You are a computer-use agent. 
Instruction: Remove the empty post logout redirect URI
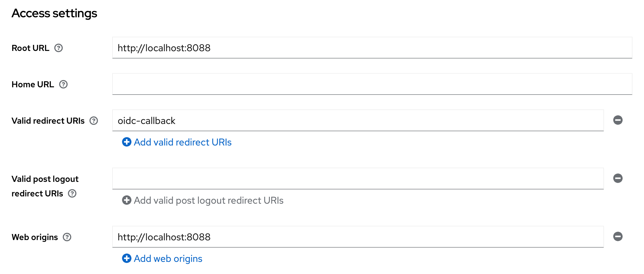618,179
